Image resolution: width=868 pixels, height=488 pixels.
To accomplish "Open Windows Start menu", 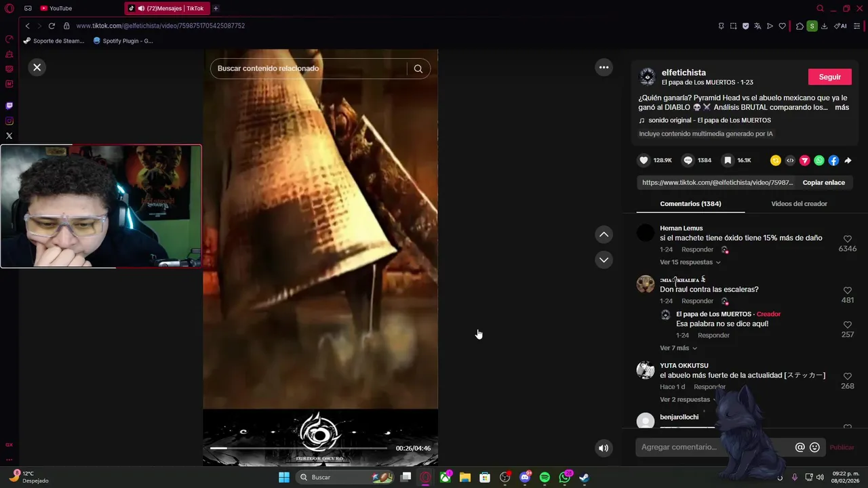I will pyautogui.click(x=284, y=477).
